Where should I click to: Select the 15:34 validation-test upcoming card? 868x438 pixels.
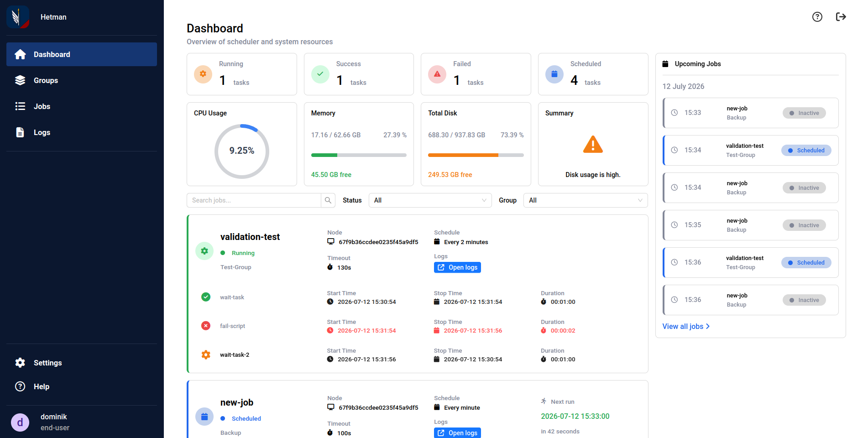[751, 150]
